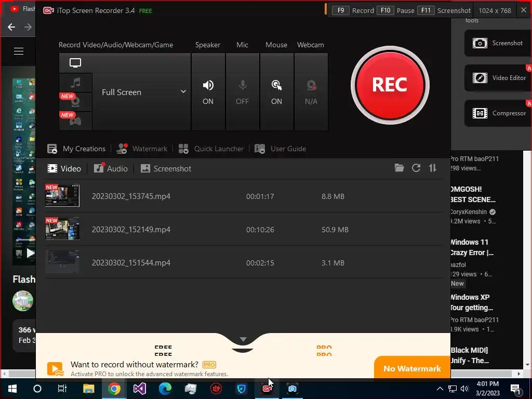Switch to Video list tab

(x=64, y=169)
